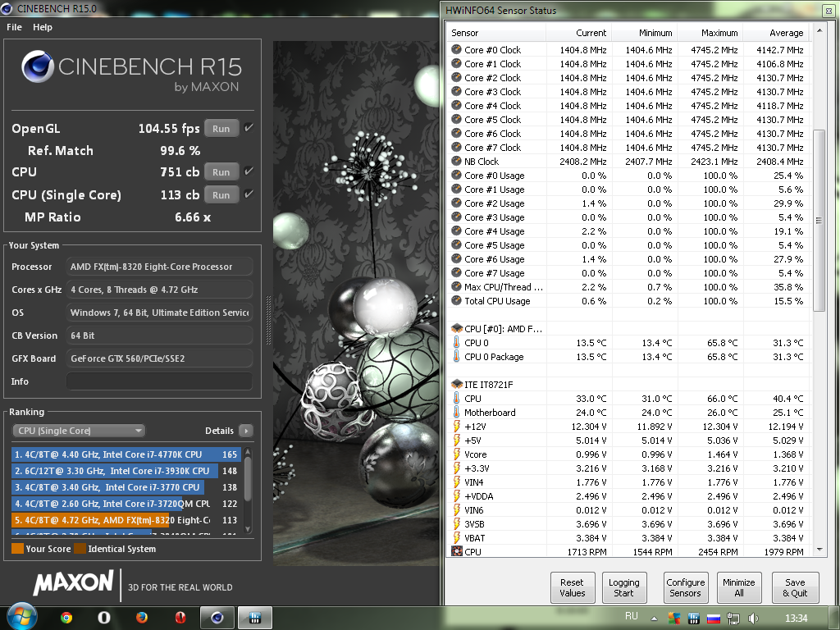Click the CPU [#0]: AMD F... chip icon
840x630 pixels.
point(457,328)
